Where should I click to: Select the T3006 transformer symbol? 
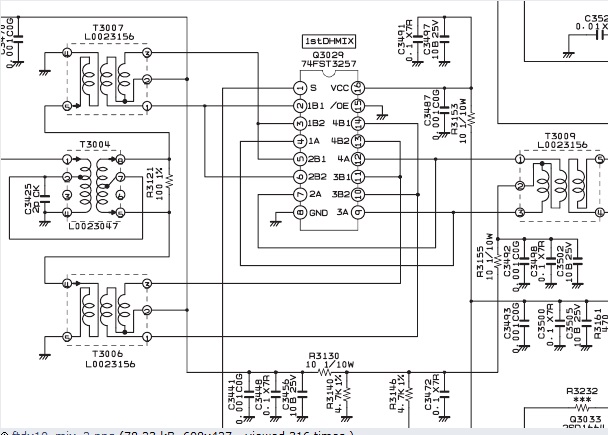[x=106, y=300]
